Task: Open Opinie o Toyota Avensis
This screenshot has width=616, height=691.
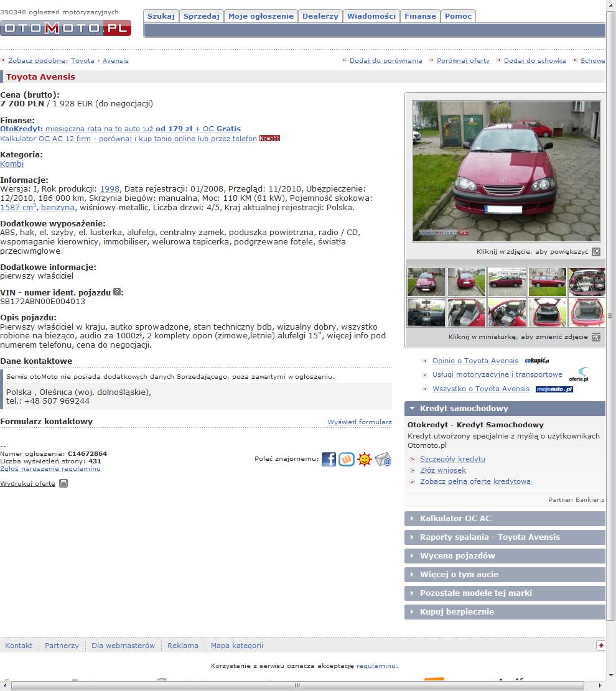Action: pos(475,361)
